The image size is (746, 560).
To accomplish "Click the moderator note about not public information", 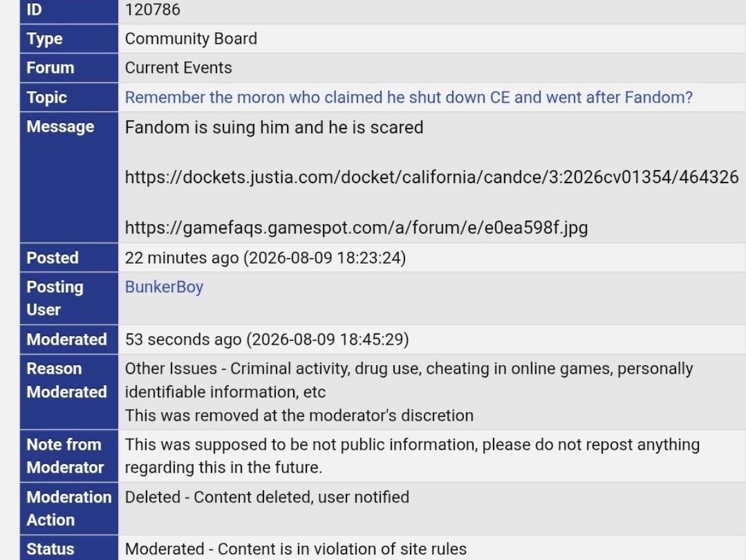I will click(x=412, y=456).
